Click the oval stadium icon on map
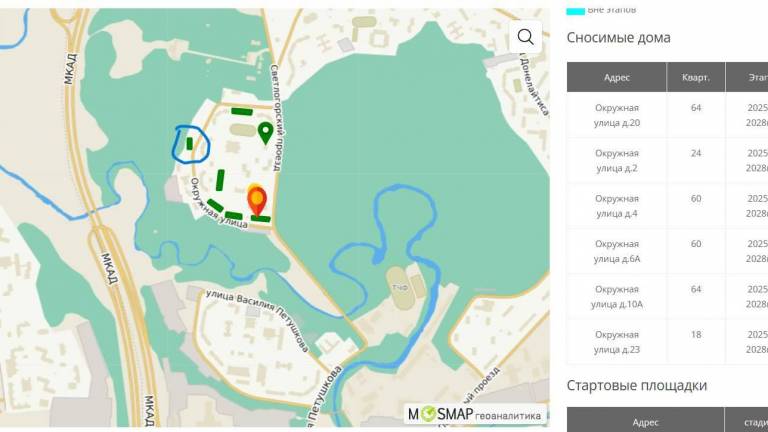Screen dimensions: 768x432 click(x=399, y=280)
